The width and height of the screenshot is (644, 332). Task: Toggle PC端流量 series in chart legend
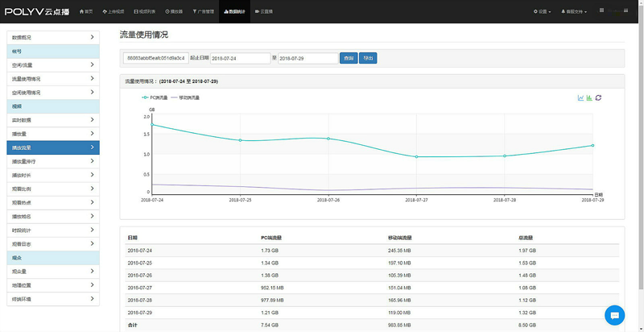click(155, 98)
